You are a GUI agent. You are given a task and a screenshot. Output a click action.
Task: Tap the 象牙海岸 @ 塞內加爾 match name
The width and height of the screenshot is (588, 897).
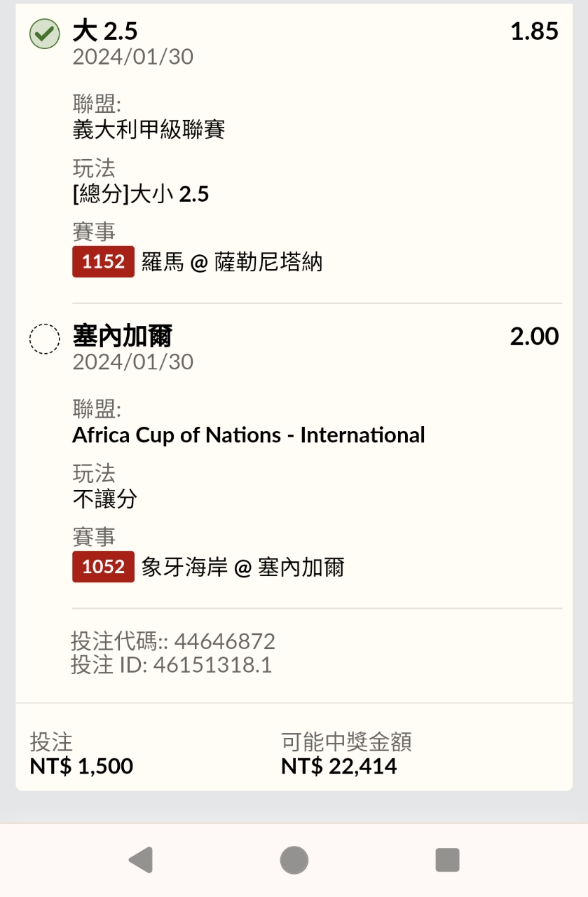(243, 568)
